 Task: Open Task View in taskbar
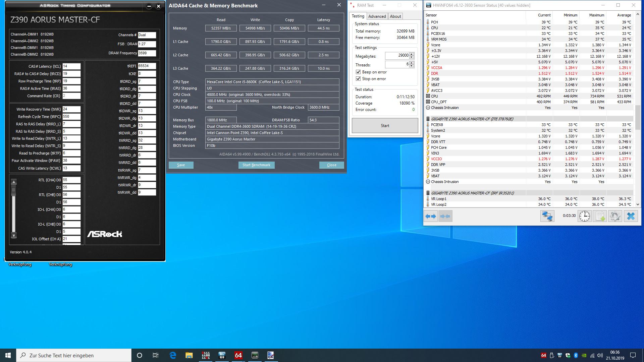point(156,355)
